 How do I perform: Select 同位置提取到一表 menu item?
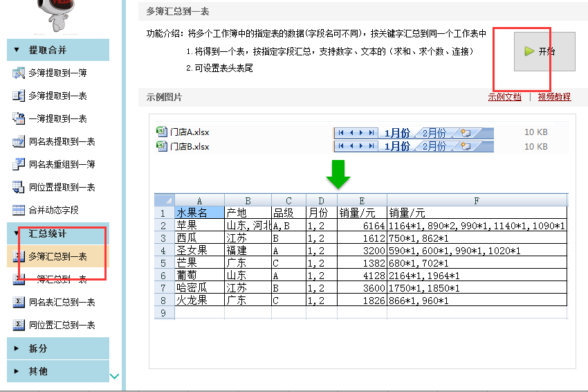(x=58, y=187)
